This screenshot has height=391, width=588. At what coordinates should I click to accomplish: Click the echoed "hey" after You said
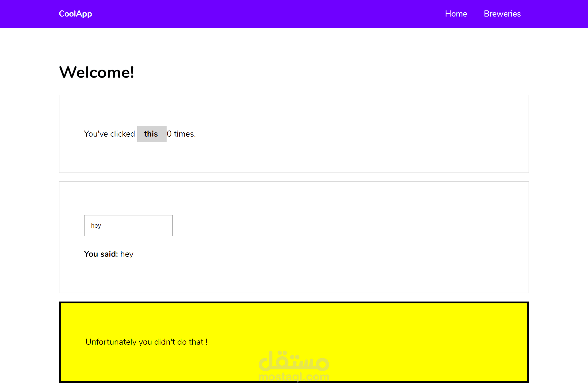pos(127,254)
